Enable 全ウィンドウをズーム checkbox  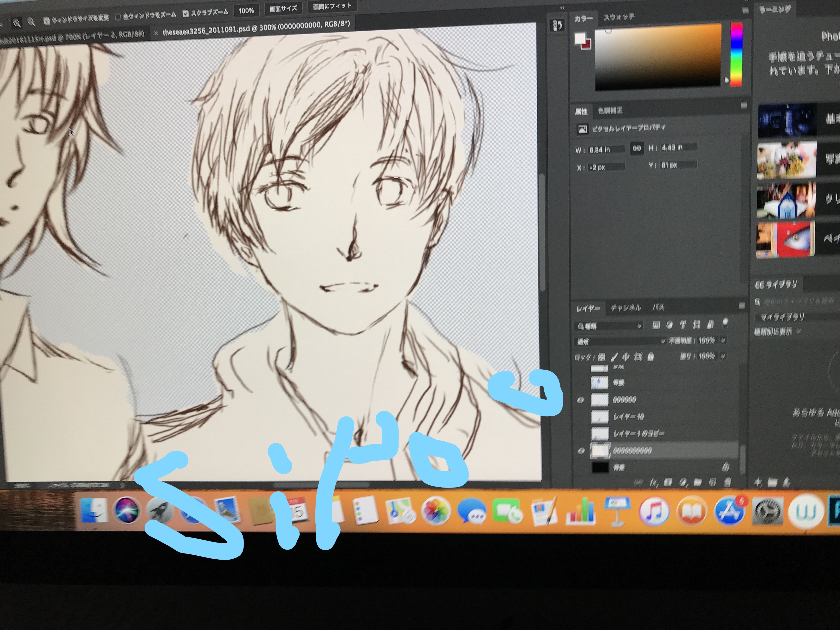click(118, 16)
